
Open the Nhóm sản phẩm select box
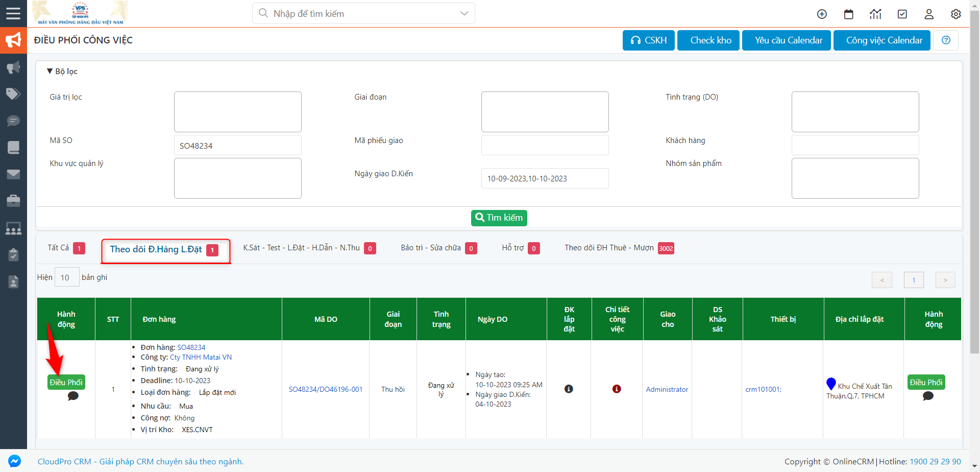[855, 178]
